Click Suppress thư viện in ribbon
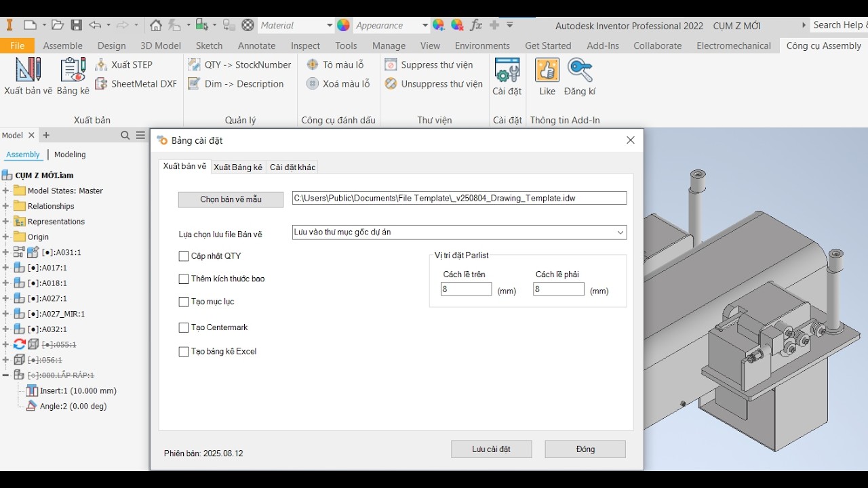 [429, 64]
